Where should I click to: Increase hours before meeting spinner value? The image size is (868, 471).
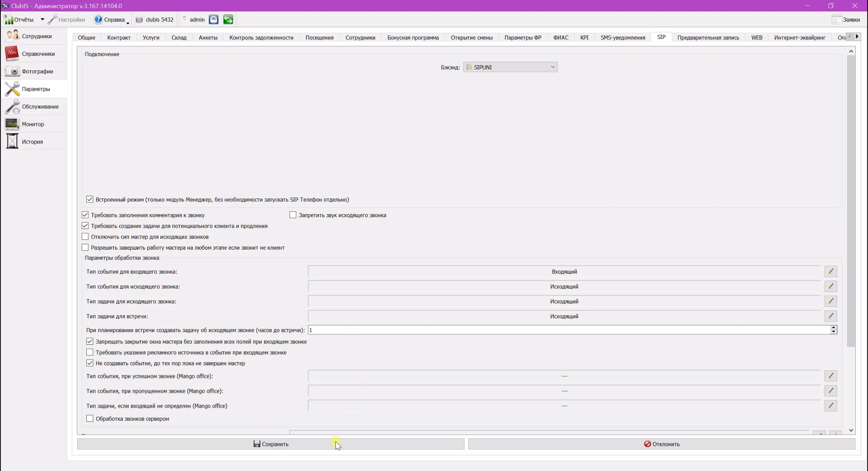pos(834,327)
